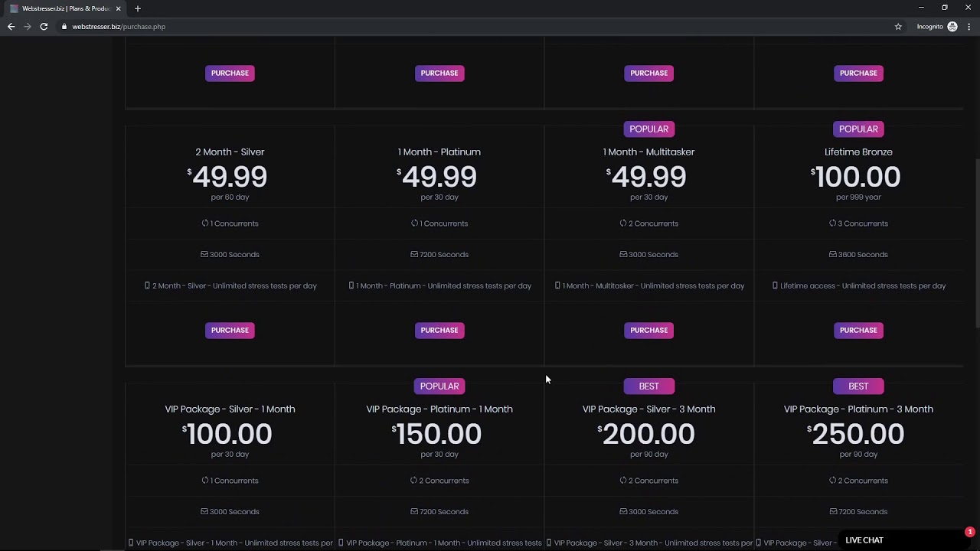
Task: Open the Live Chat widget
Action: point(864,540)
